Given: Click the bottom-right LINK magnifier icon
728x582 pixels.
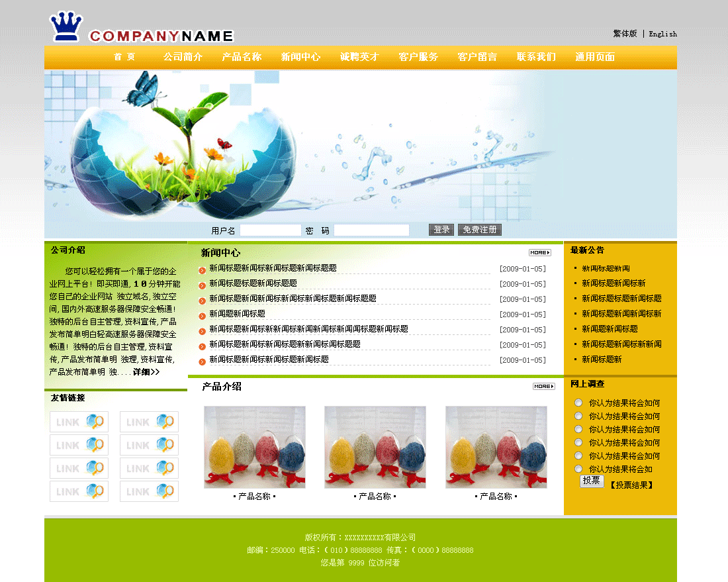Looking at the screenshot, I should click(x=149, y=491).
